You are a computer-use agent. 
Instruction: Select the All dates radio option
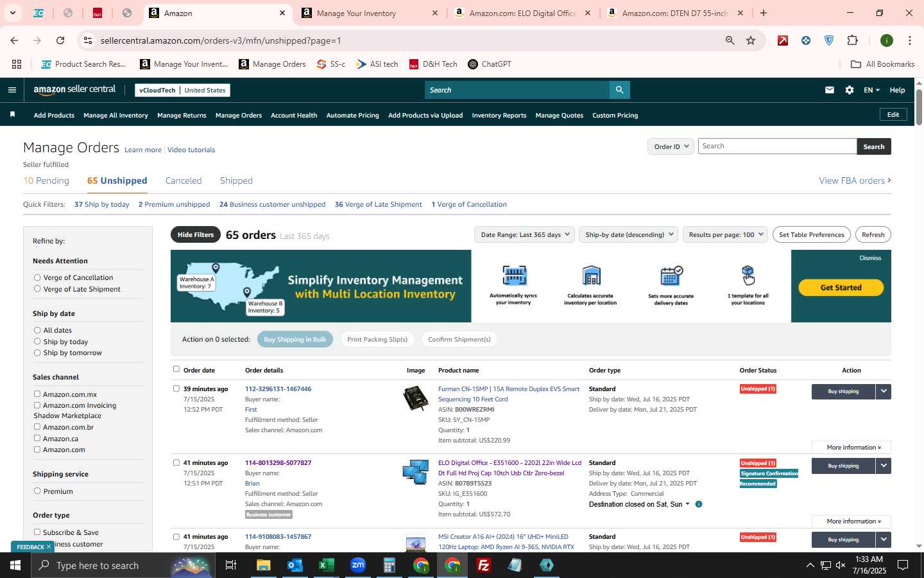click(37, 330)
